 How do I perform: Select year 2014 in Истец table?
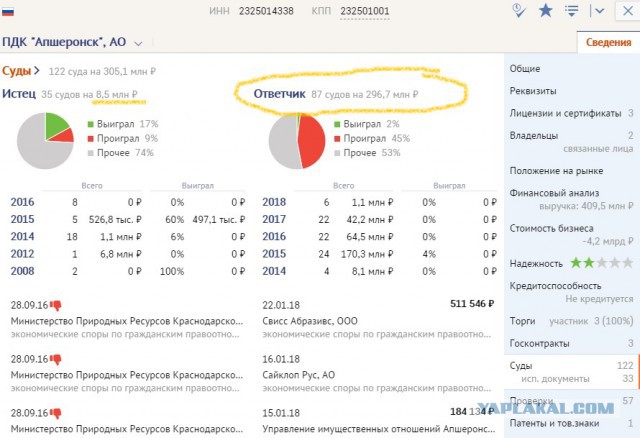click(x=22, y=236)
